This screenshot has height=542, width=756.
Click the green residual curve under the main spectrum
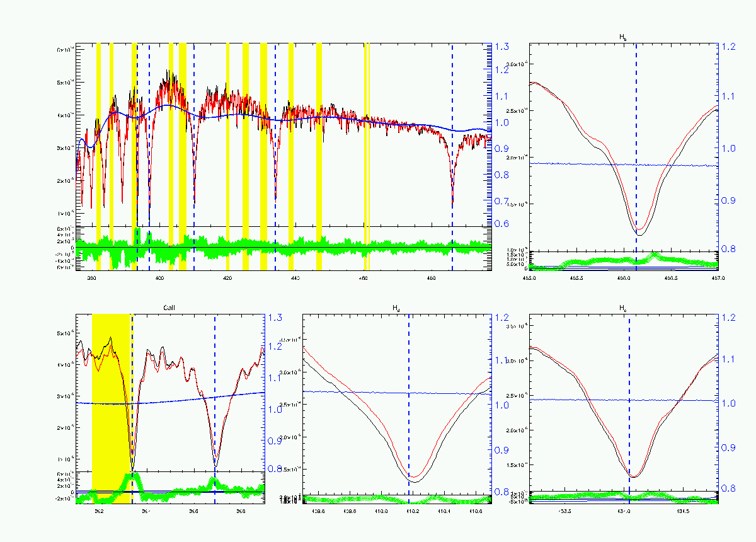pyautogui.click(x=283, y=246)
